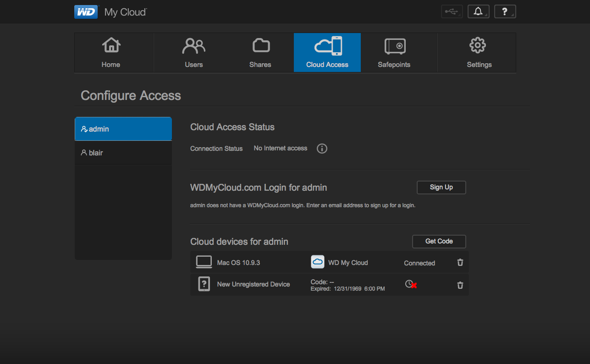Select the admin user in list
This screenshot has width=590, height=364.
click(123, 129)
